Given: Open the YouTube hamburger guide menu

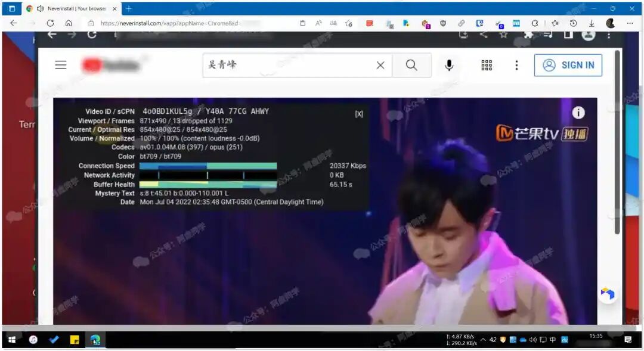Looking at the screenshot, I should [61, 65].
